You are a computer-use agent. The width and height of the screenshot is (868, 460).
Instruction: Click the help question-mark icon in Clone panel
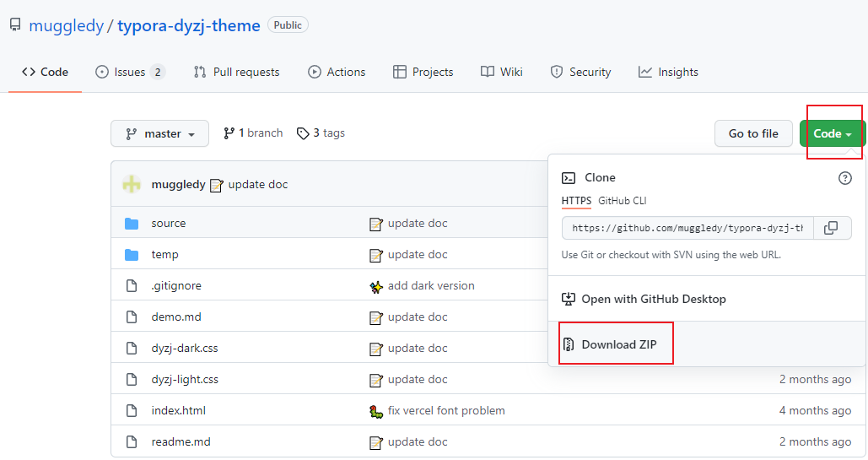click(x=844, y=178)
